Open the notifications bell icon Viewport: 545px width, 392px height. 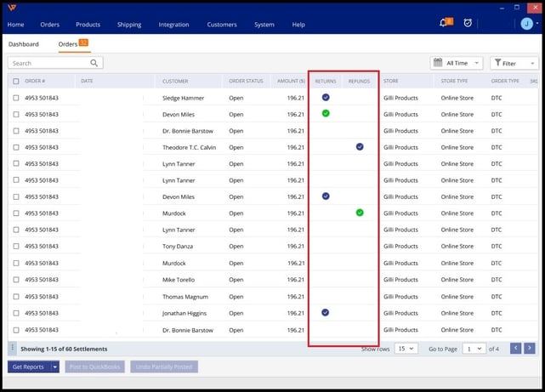coord(444,23)
